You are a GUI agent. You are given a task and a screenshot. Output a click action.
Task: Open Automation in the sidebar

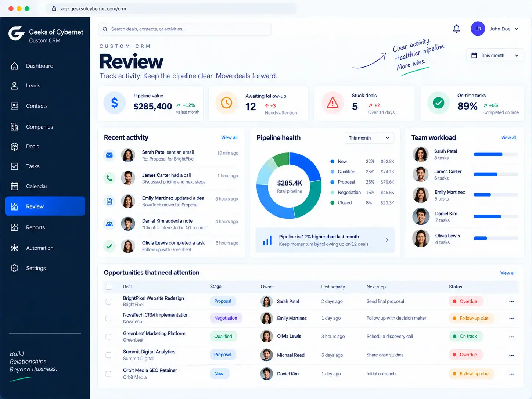click(x=45, y=248)
